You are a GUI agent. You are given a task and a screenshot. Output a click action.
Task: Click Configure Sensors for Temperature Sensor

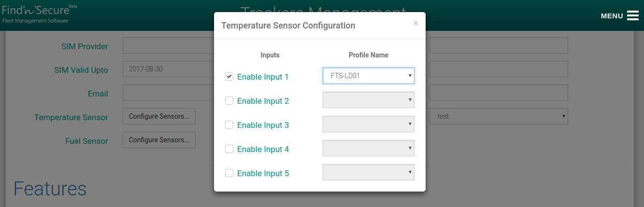[x=159, y=116]
